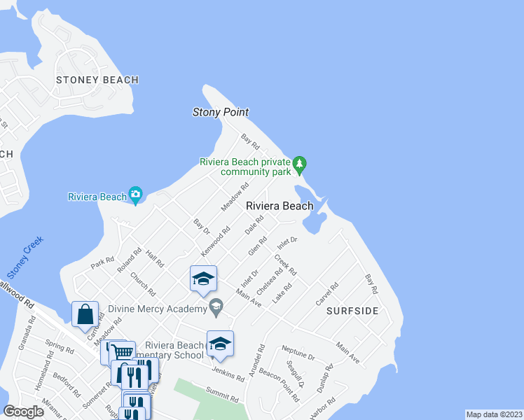Click the Neptune Dr street label
Viewport: 524px width, 420px height.
pos(298,353)
